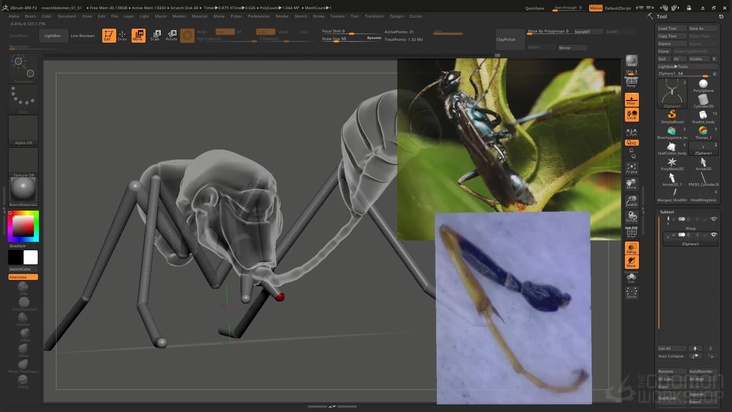This screenshot has width=732, height=412.
Task: Click the Move view navigation icon
Action: 632,184
